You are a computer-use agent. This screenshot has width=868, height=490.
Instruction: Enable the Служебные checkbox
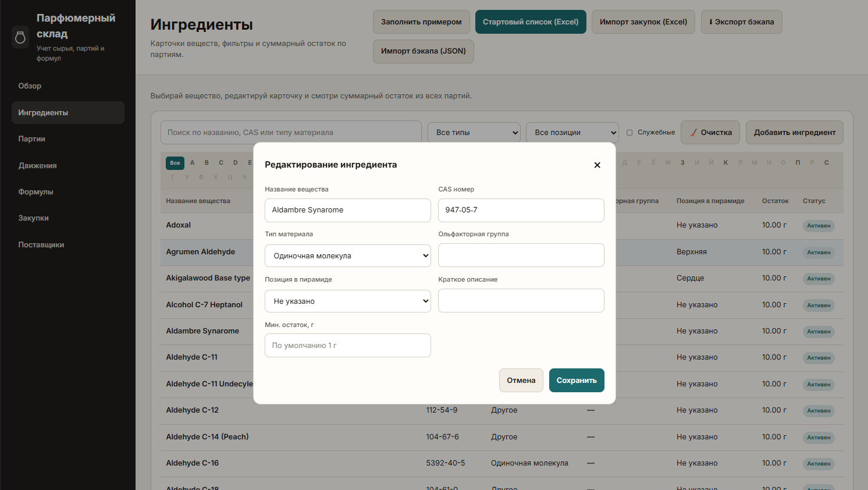point(629,132)
